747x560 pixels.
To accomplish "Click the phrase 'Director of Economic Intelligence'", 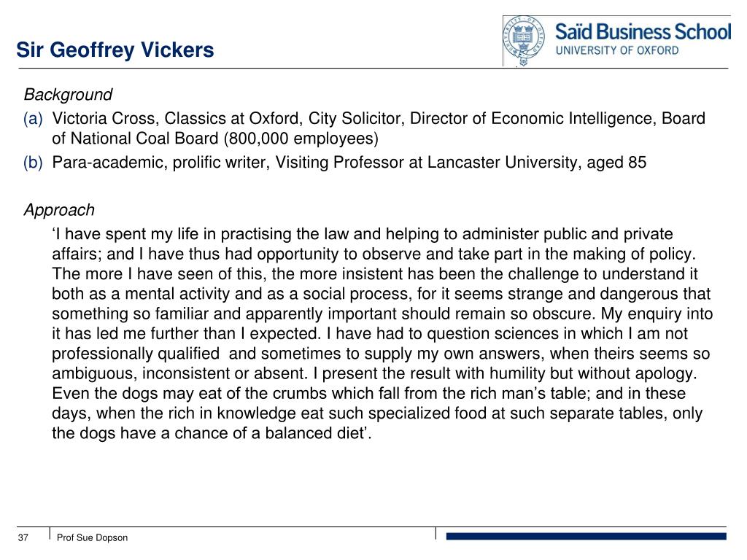I will [533, 119].
